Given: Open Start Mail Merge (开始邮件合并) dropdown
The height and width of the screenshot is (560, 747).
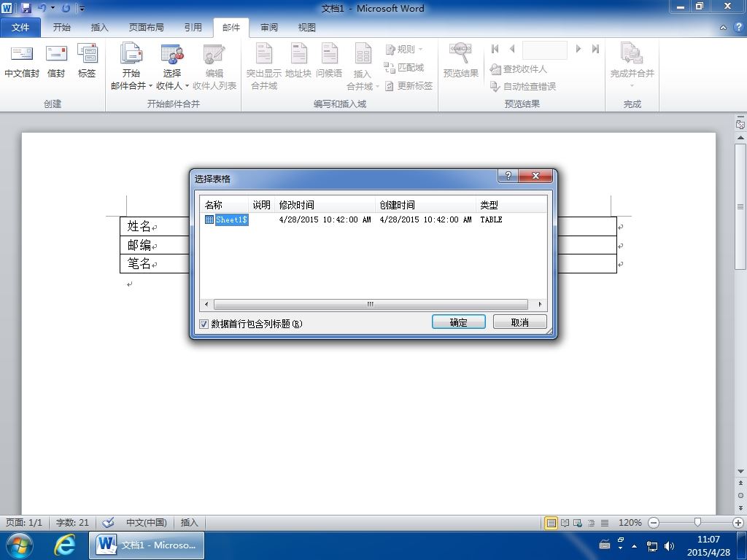Looking at the screenshot, I should coord(131,66).
